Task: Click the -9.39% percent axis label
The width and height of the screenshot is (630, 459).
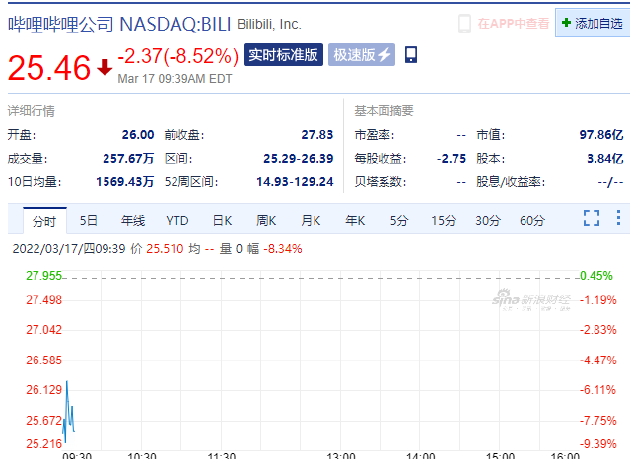Action: [x=598, y=444]
